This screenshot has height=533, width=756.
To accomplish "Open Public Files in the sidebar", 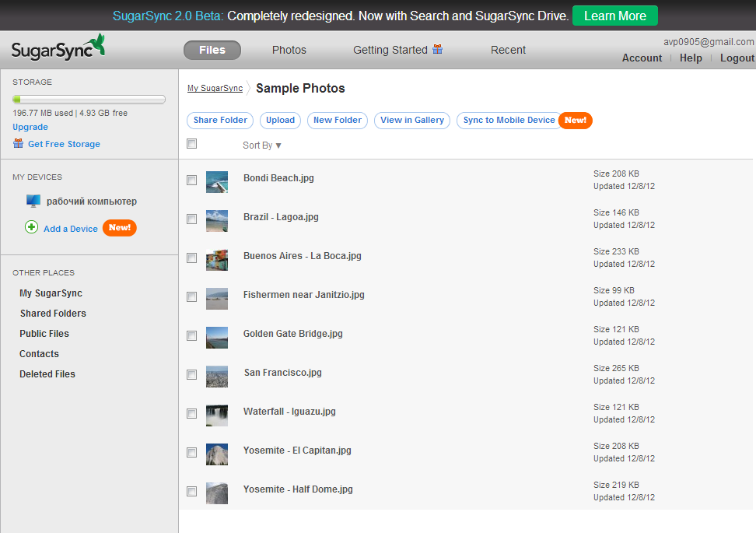I will [x=44, y=334].
